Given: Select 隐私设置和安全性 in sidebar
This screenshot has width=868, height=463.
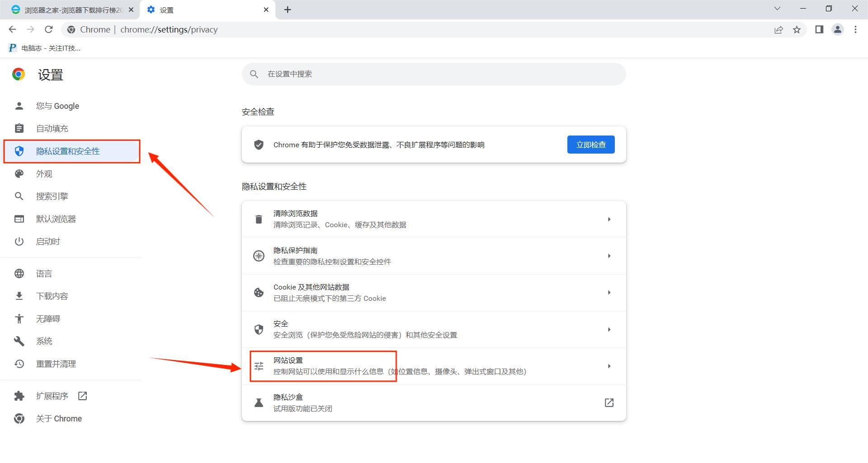Looking at the screenshot, I should (72, 151).
